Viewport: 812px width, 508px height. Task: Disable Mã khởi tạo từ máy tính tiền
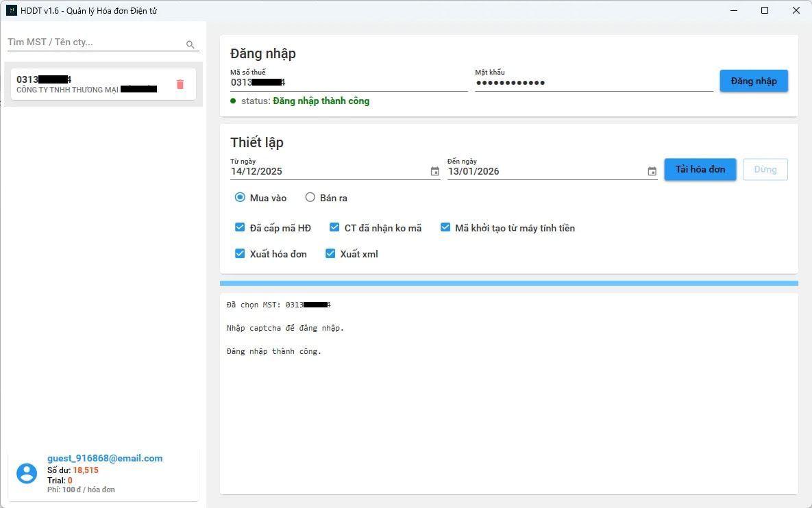pyautogui.click(x=445, y=227)
